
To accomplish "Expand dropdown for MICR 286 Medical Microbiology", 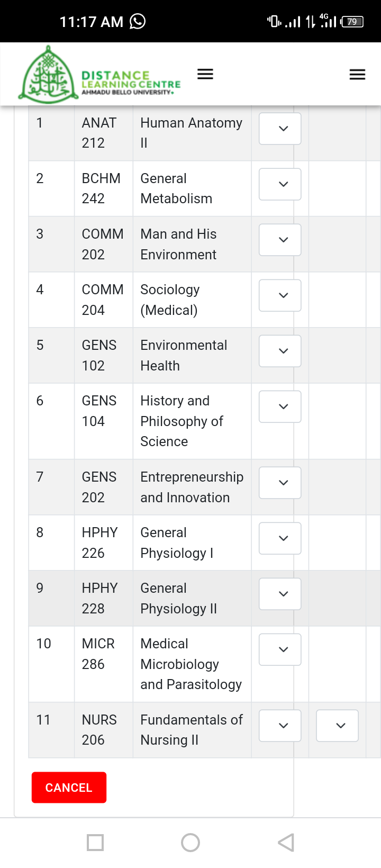I will tap(280, 649).
